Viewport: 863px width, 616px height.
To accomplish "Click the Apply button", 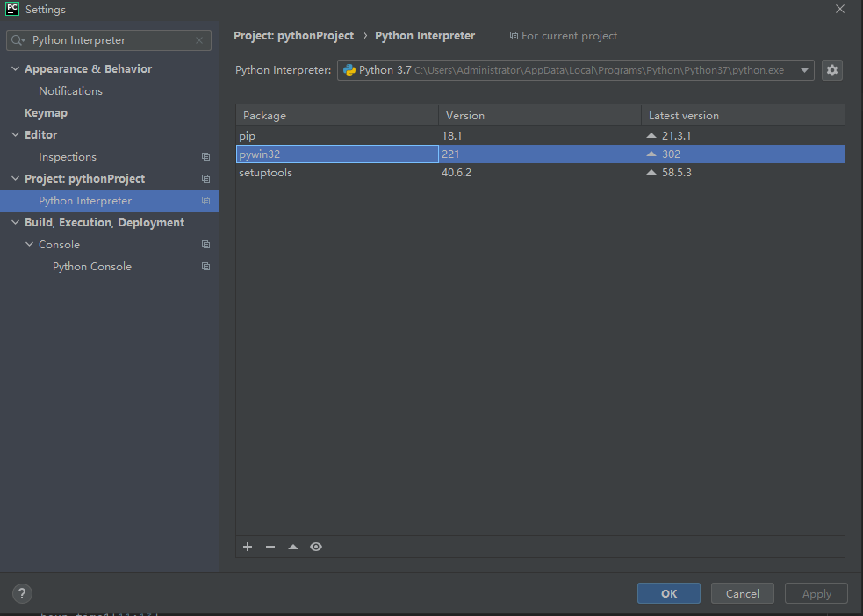I will pos(816,593).
